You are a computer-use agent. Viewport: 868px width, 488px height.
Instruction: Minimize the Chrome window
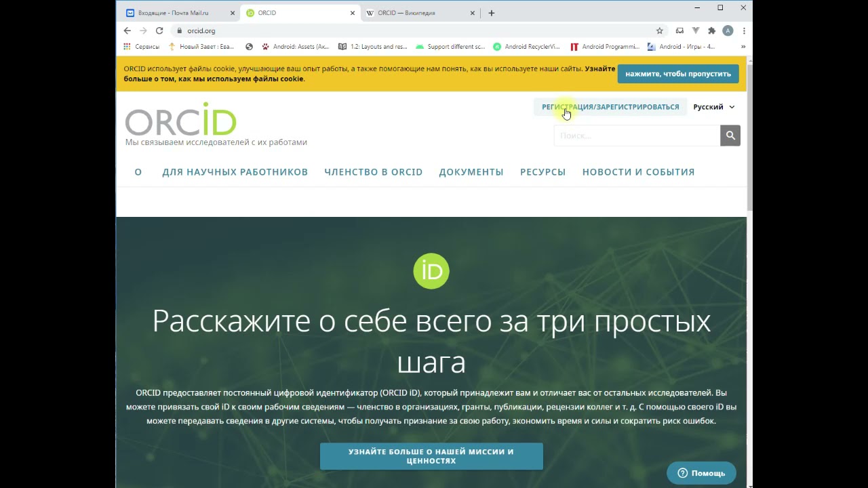click(697, 7)
